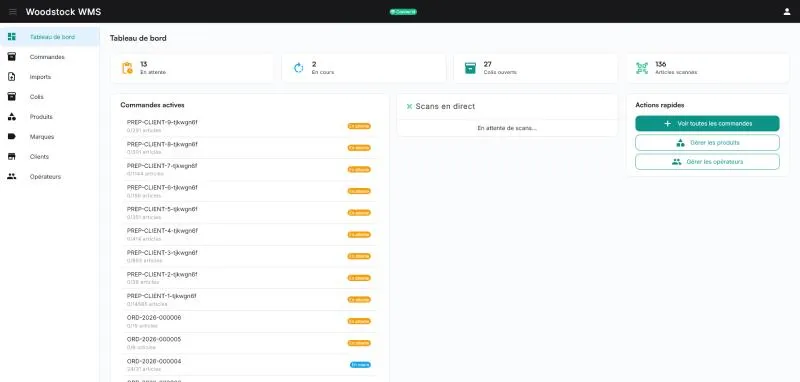Click the Produits shapes icon
Image resolution: width=800 pixels, height=382 pixels.
pos(12,116)
